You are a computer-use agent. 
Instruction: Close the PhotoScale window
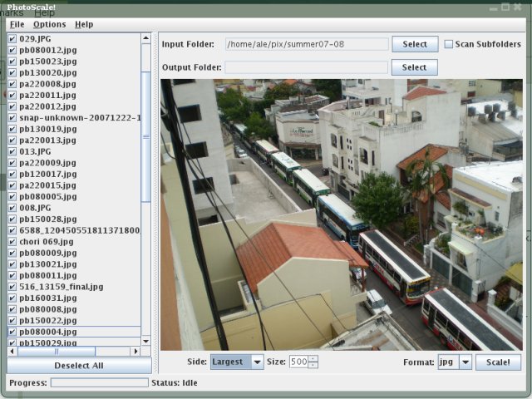pos(517,7)
